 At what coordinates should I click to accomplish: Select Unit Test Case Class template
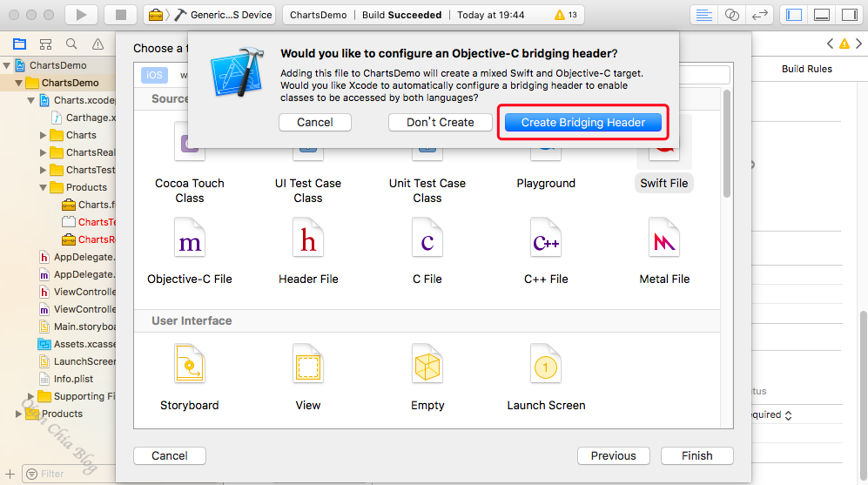(x=427, y=191)
